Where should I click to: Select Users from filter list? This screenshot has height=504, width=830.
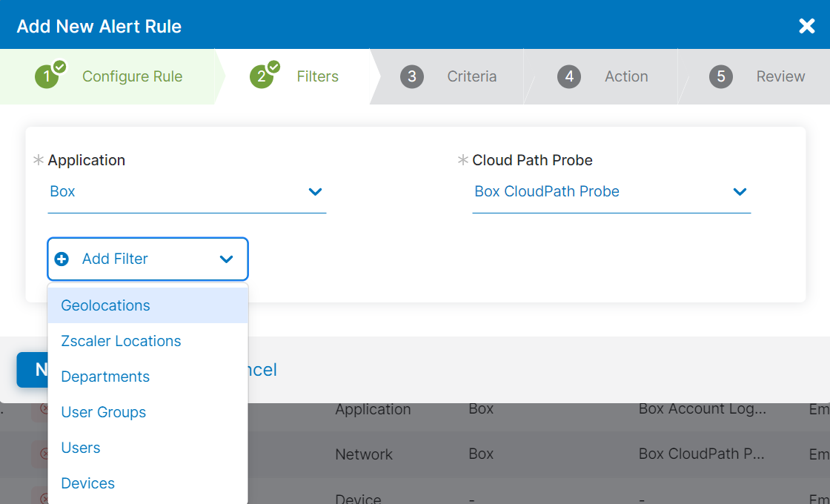(x=80, y=448)
